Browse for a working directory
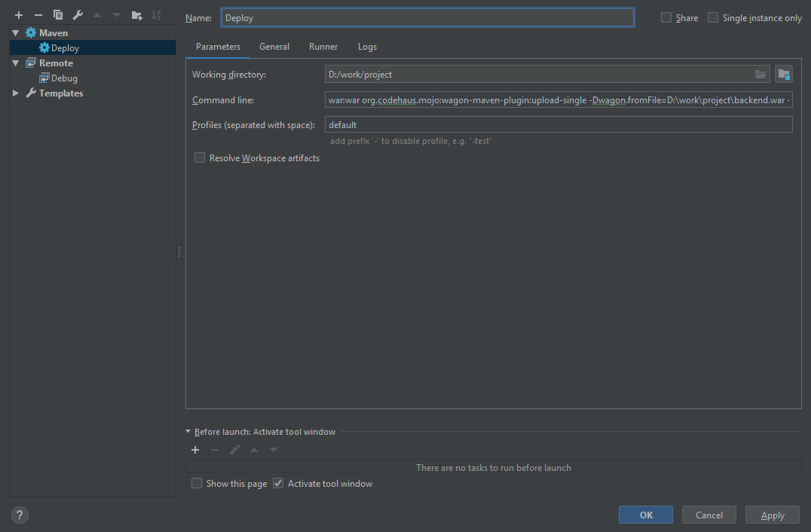This screenshot has width=811, height=532. coord(761,74)
